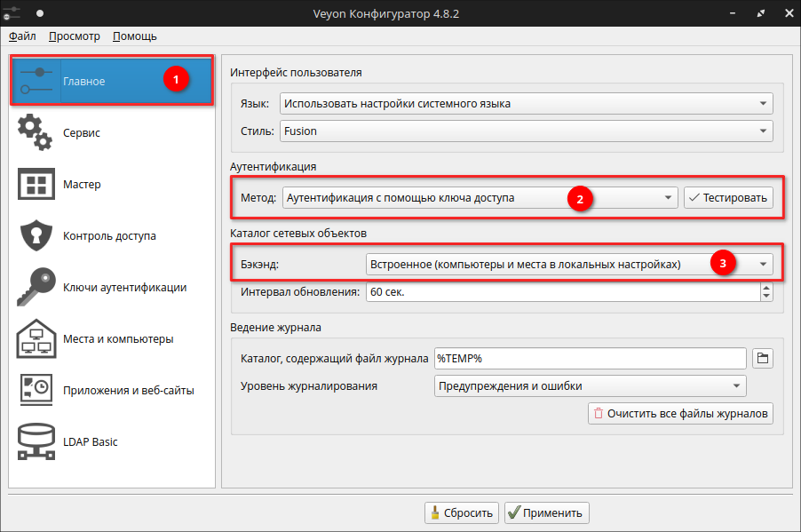
Task: Increase the Интервал обновления value
Action: click(766, 289)
